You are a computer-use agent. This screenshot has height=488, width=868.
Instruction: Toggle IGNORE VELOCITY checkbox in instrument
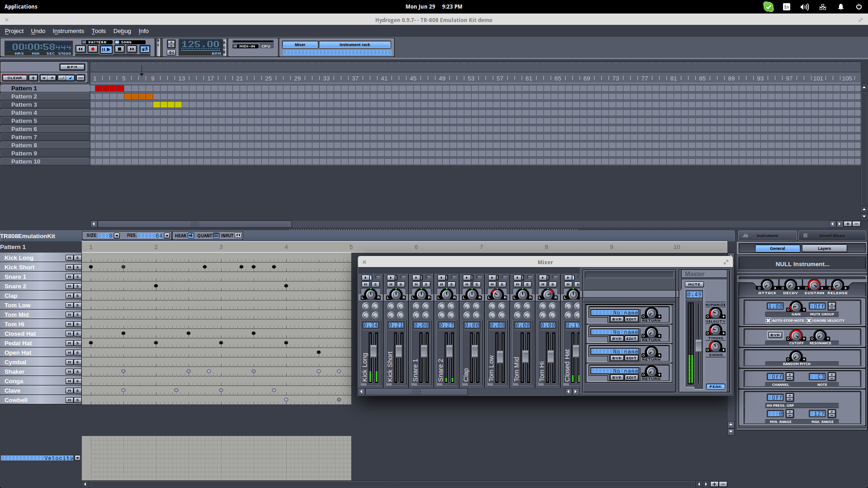[807, 320]
